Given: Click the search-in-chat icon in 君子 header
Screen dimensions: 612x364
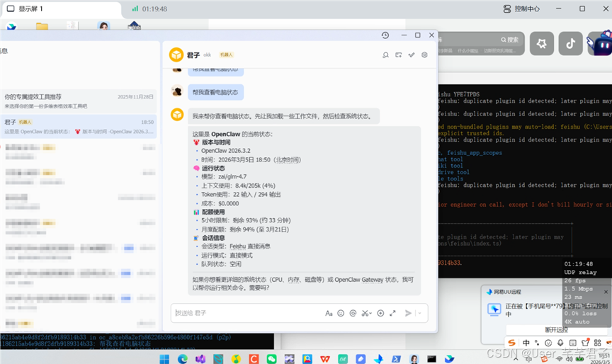Looking at the screenshot, I should 385,55.
